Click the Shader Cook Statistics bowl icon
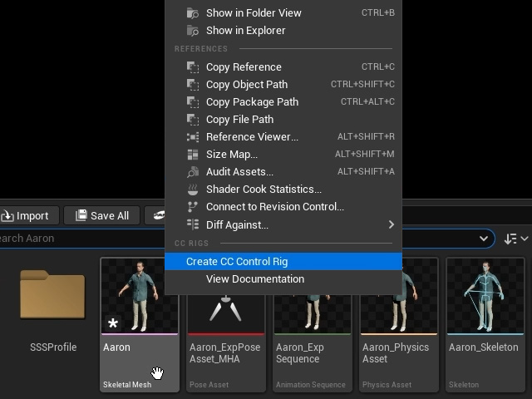 pyautogui.click(x=193, y=190)
